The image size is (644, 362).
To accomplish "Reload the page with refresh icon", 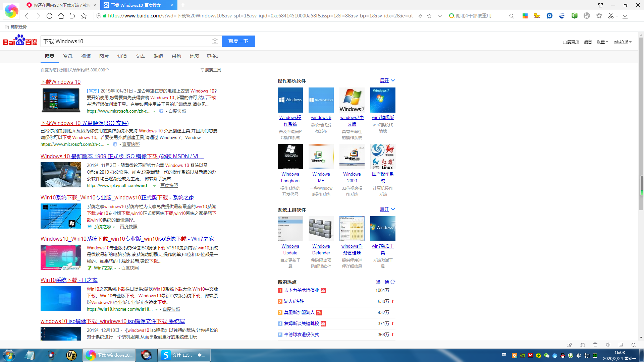I will pos(49,16).
